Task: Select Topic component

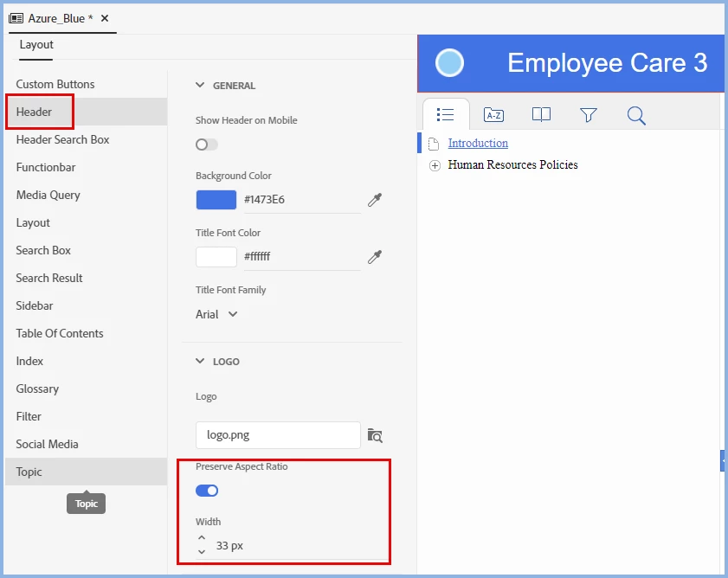Action: tap(87, 472)
